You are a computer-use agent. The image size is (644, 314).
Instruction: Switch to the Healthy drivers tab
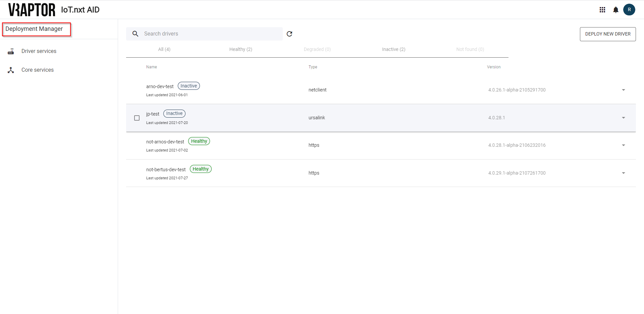coord(240,49)
